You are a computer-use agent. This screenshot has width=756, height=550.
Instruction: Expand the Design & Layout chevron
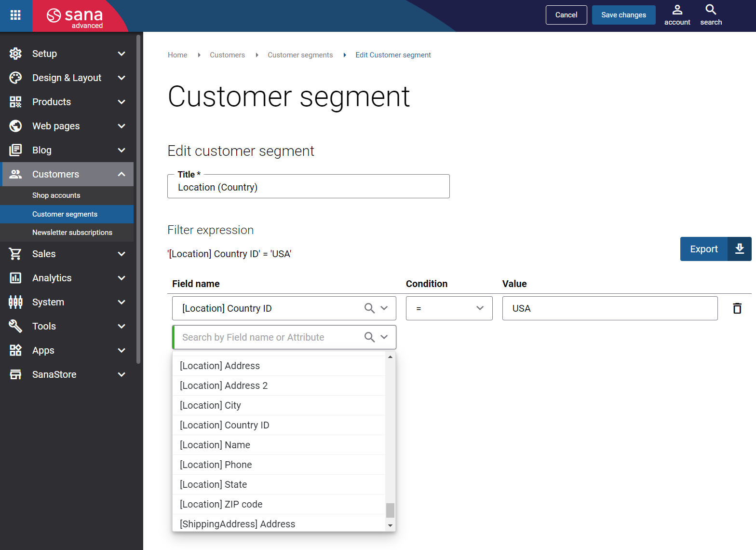pyautogui.click(x=121, y=78)
